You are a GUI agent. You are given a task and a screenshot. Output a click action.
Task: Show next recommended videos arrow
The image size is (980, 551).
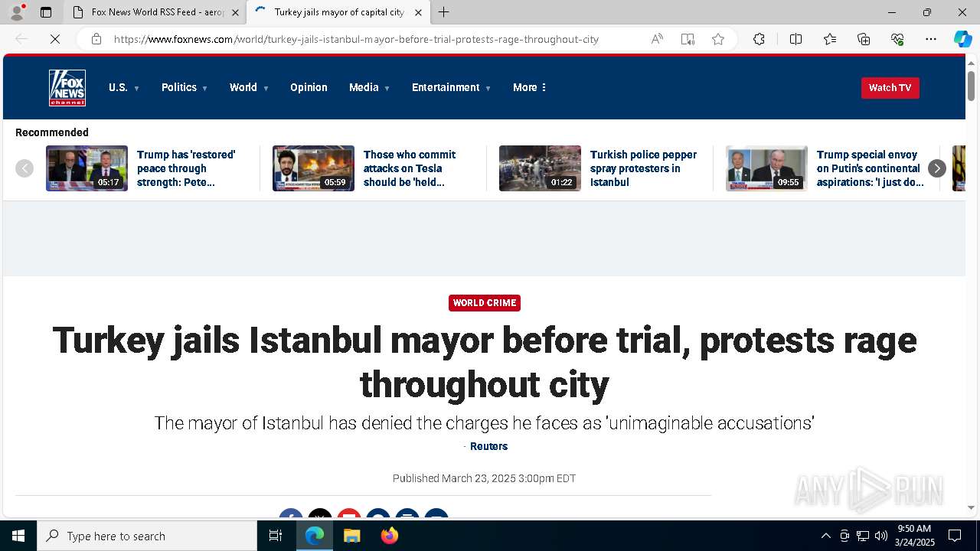pyautogui.click(x=937, y=168)
